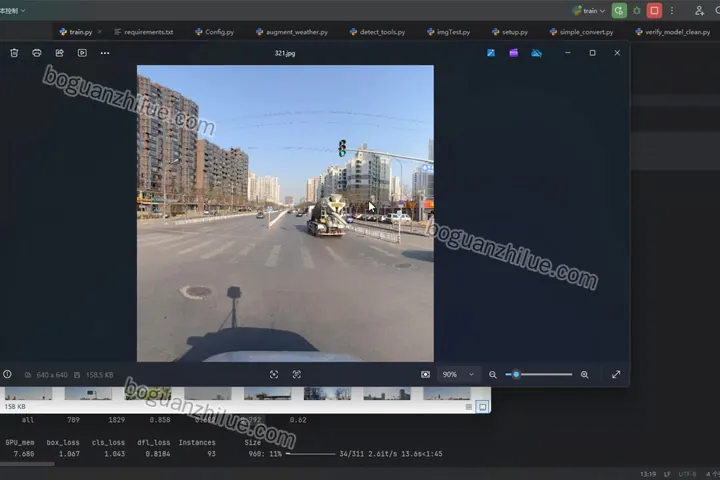Click the displayed street photo
720x480 pixels.
[285, 213]
